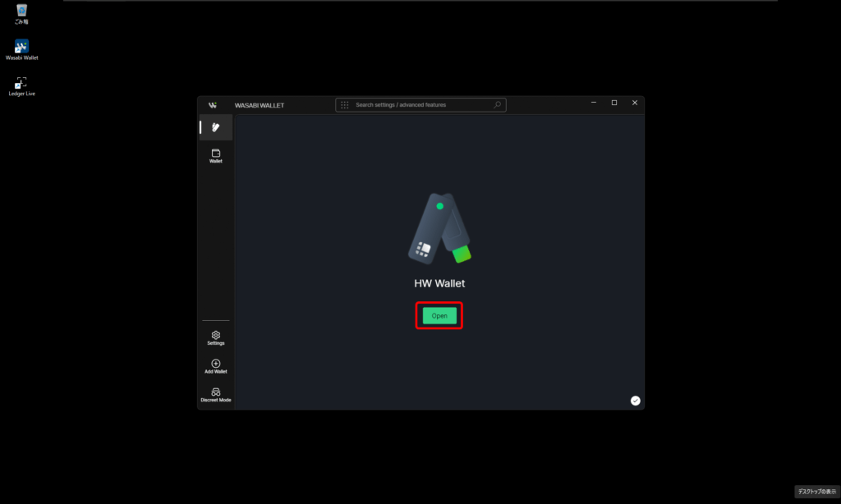This screenshot has width=841, height=504.
Task: Click the HW Wallet title text
Action: click(439, 284)
